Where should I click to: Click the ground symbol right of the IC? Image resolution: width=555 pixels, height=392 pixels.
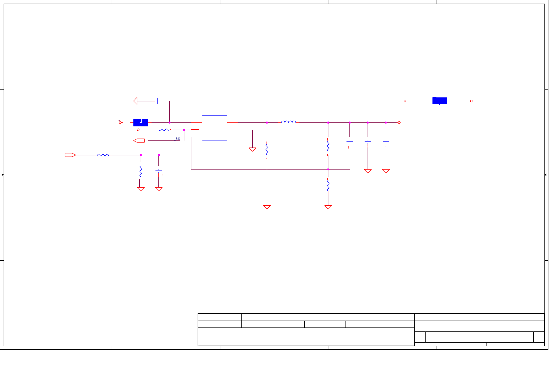click(x=253, y=149)
